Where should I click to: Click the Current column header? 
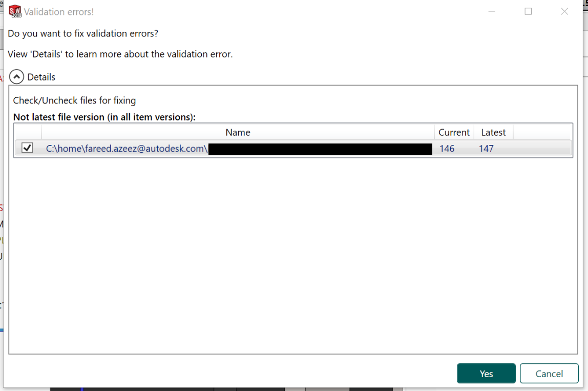[454, 132]
